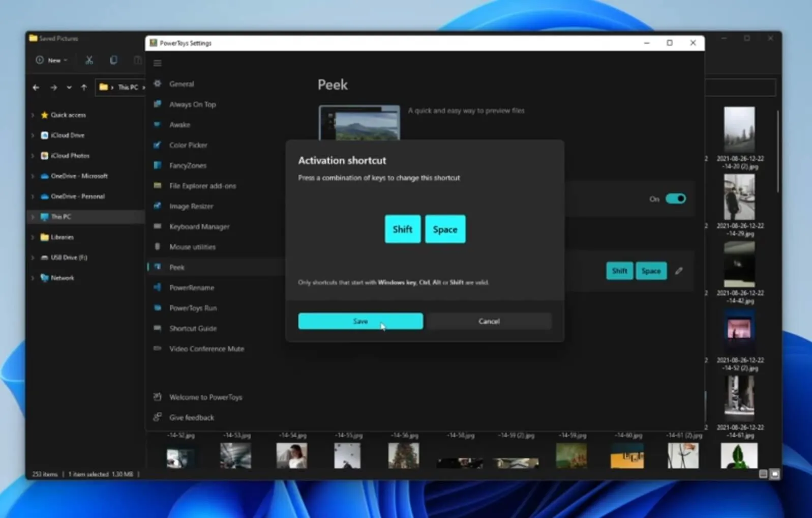Select Network in Explorer sidebar

[x=62, y=278]
